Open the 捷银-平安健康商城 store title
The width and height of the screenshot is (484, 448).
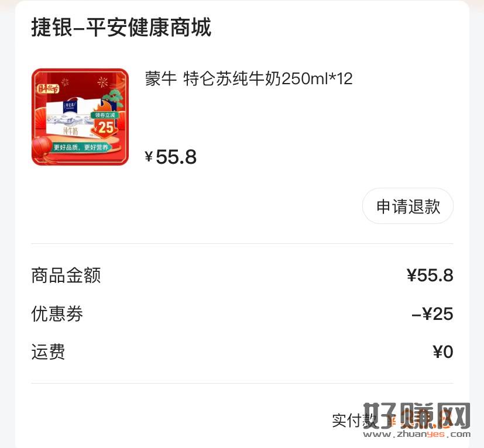click(121, 27)
